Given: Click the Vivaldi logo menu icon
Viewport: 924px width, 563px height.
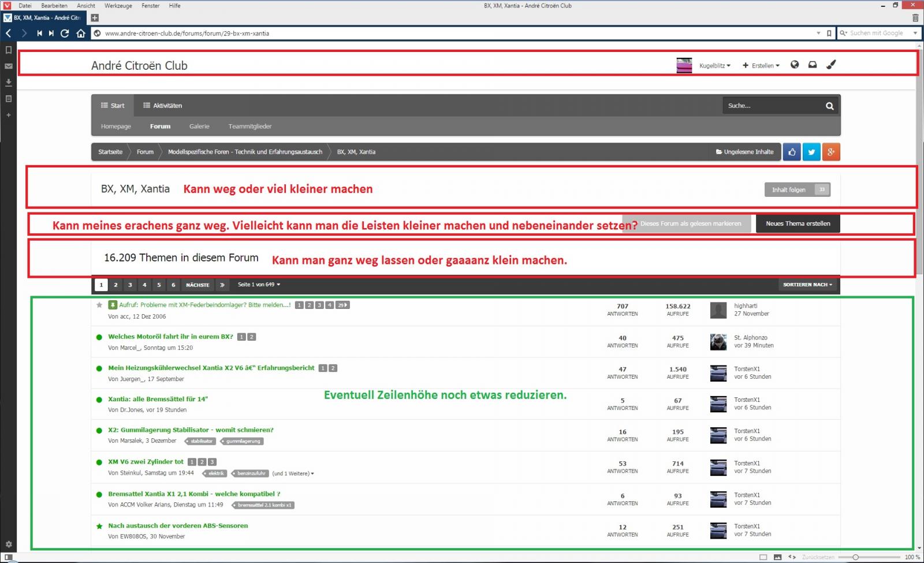Looking at the screenshot, I should coord(7,5).
